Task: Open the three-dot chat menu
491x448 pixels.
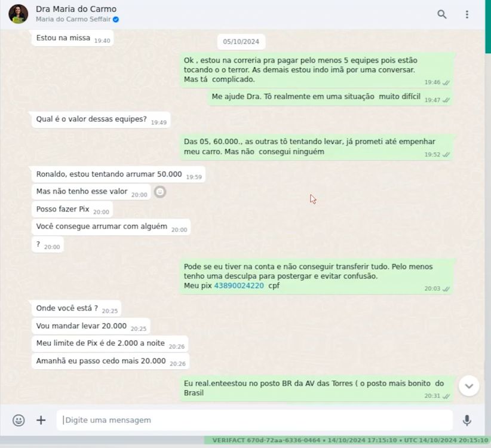Action: point(467,14)
